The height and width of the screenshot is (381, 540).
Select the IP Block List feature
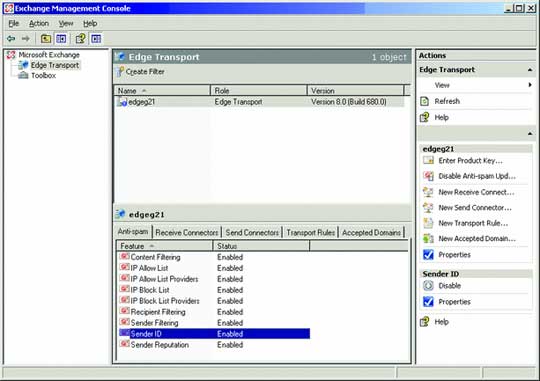point(150,290)
